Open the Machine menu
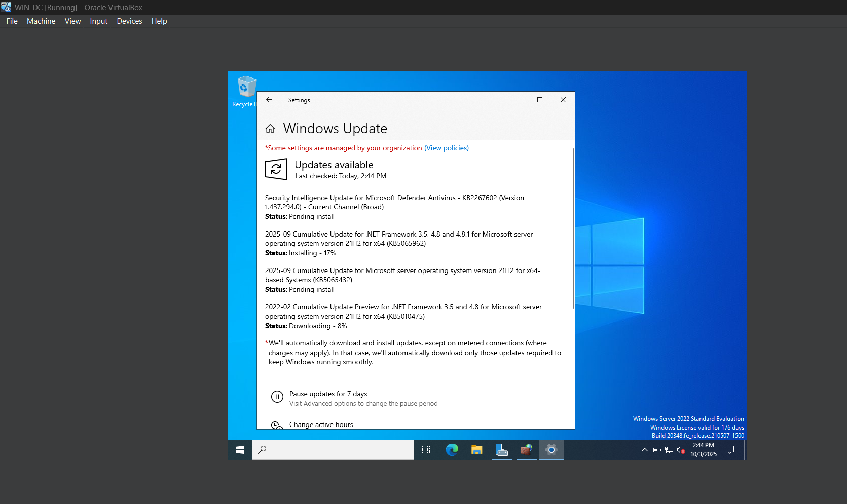The image size is (847, 504). coord(41,21)
